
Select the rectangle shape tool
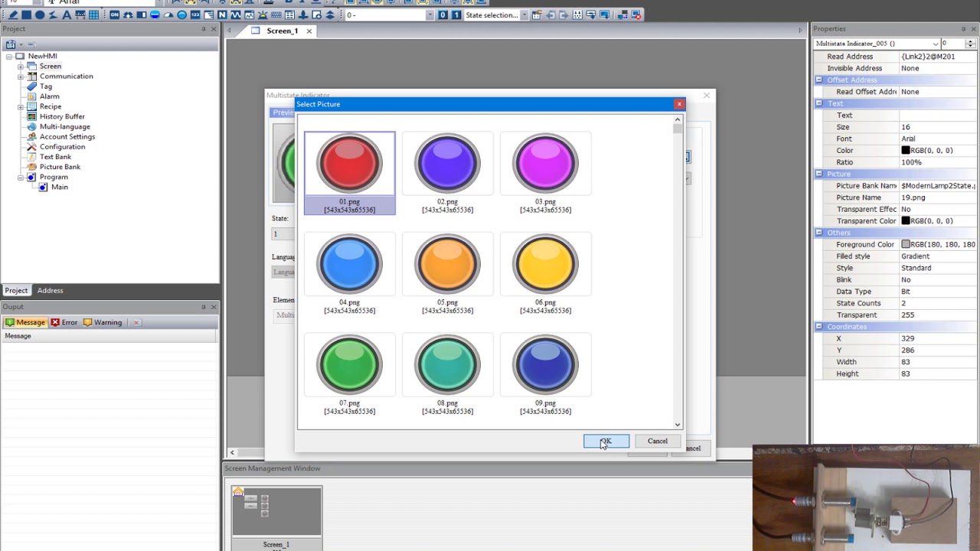(x=26, y=15)
